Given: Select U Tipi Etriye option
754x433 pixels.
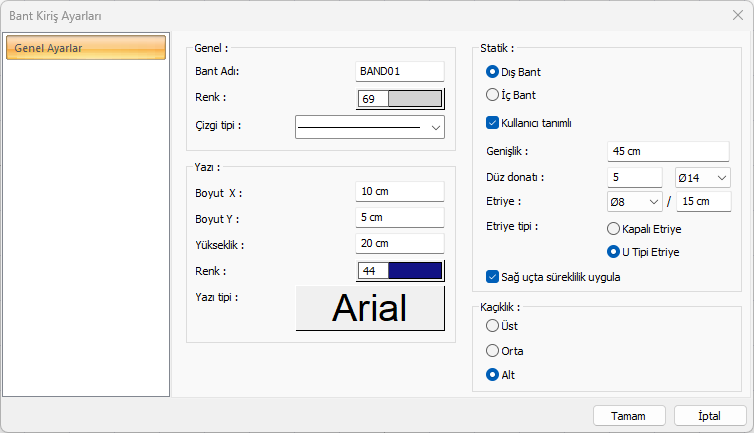Looking at the screenshot, I should pos(614,252).
